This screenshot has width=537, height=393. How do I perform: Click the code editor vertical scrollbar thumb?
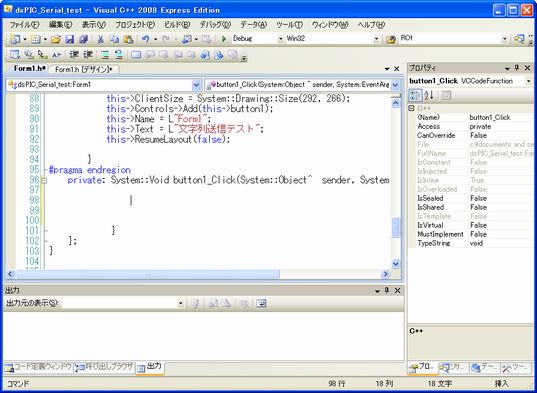point(396,227)
